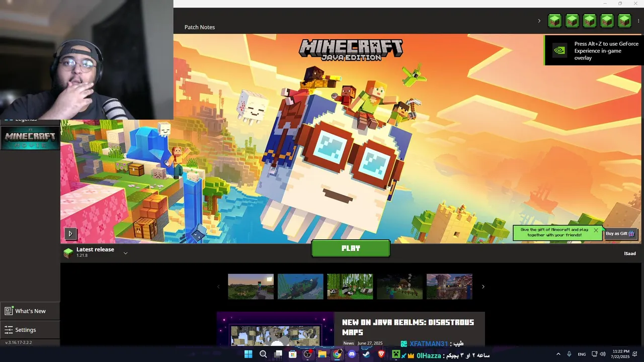Viewport: 644px width, 362px height.
Task: Open launcher Settings in the sidebar
Action: coord(30,330)
